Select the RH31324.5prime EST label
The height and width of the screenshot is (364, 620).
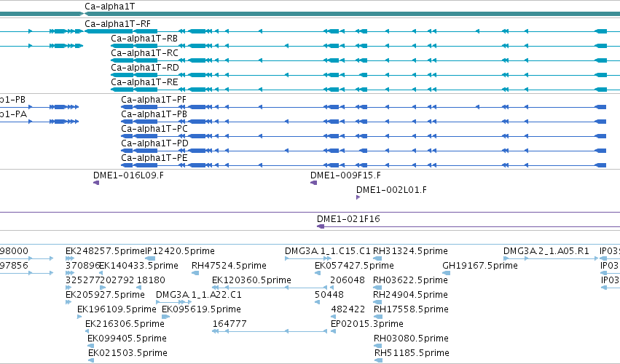[410, 251]
